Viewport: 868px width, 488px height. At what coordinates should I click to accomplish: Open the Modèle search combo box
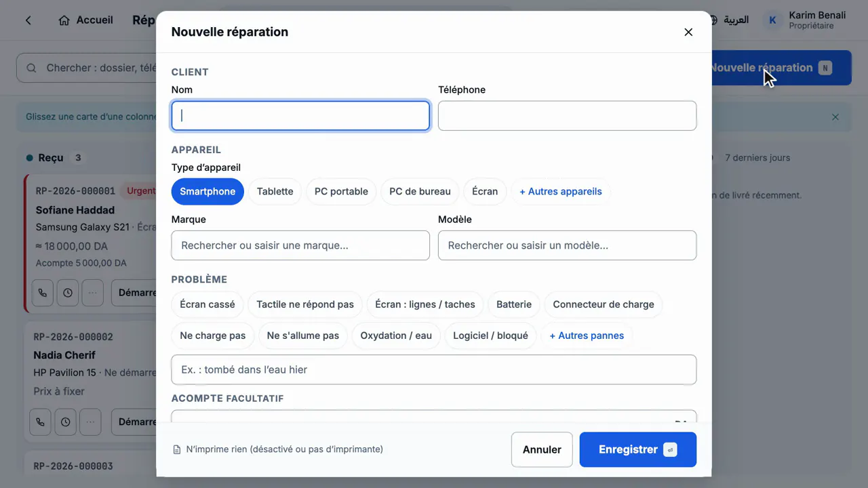(567, 245)
